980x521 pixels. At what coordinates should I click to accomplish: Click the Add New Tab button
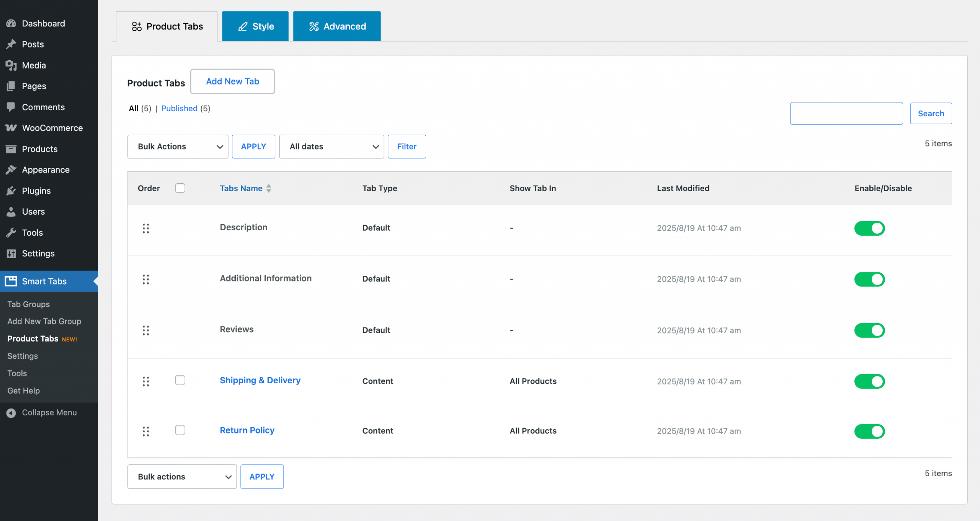point(232,81)
